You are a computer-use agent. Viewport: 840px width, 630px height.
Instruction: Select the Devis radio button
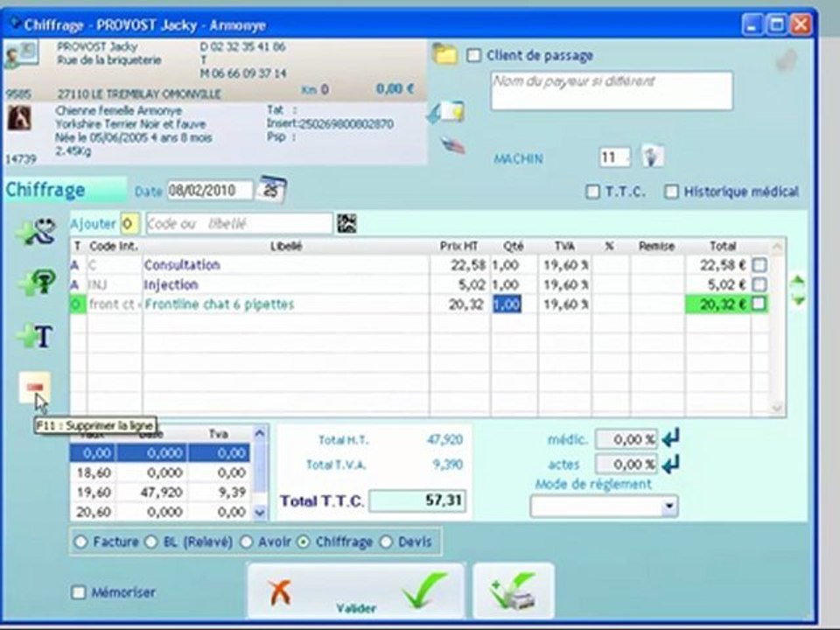(x=386, y=542)
